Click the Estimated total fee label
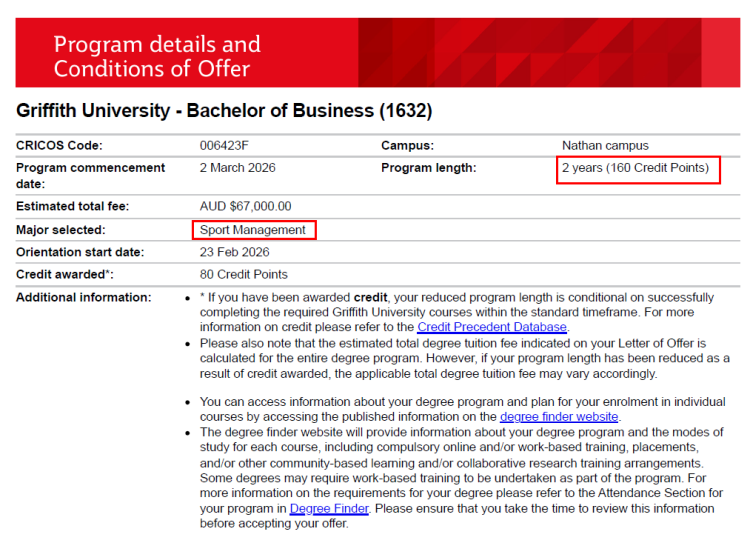 click(73, 206)
